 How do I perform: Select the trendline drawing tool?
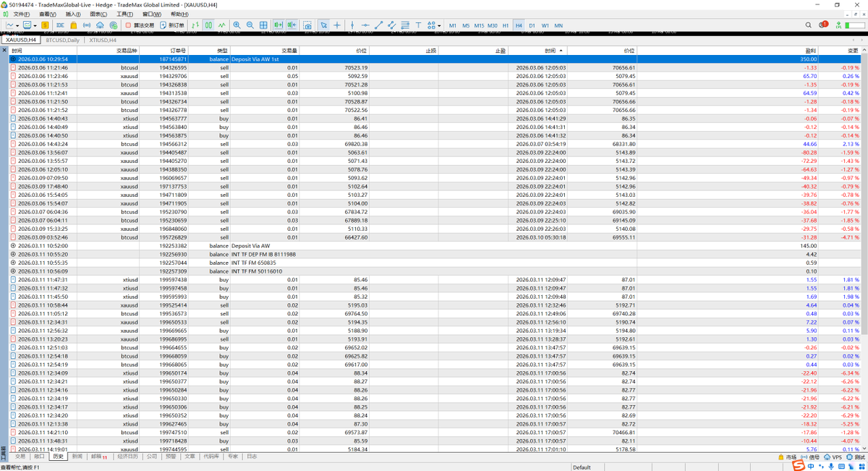click(x=379, y=25)
